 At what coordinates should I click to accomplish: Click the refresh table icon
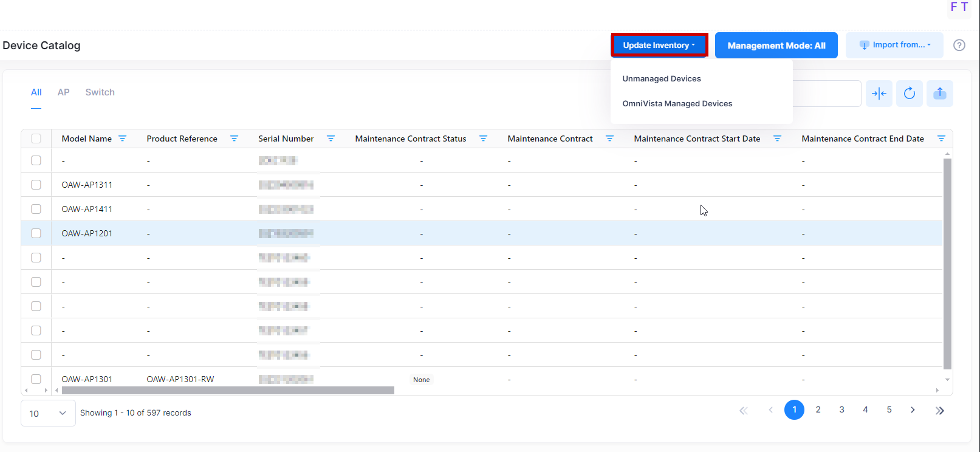point(909,94)
